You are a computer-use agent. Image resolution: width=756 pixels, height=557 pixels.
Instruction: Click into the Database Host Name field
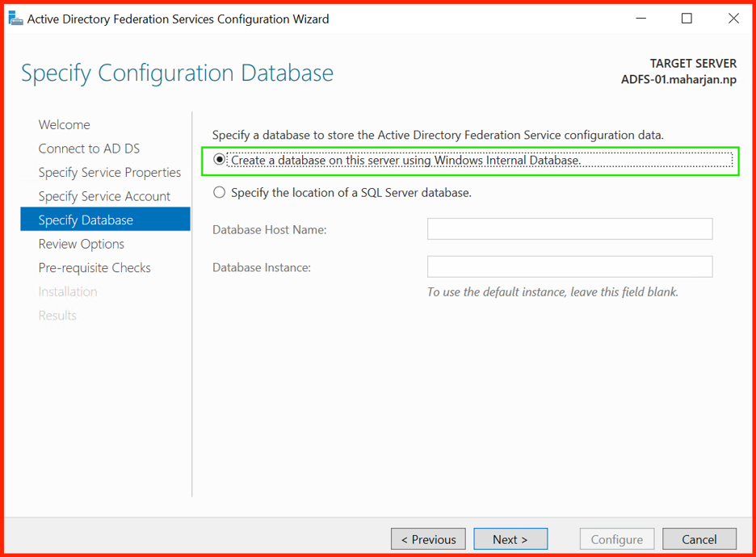click(570, 229)
